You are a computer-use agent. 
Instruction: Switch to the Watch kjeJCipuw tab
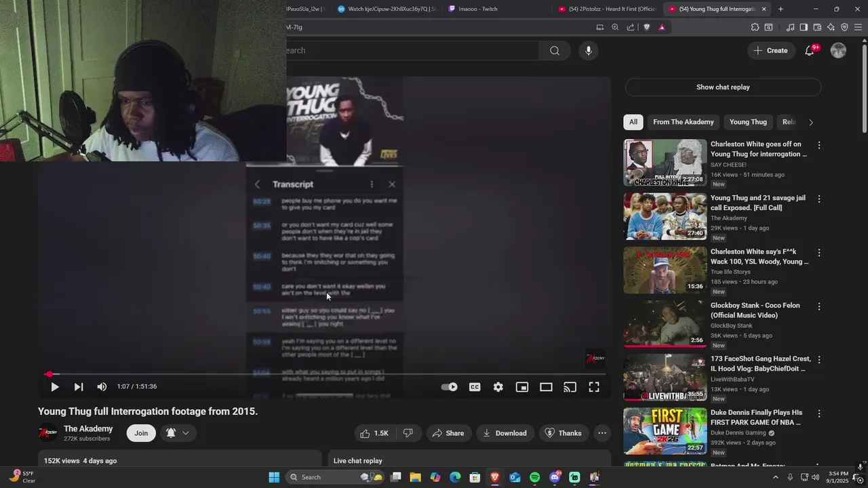pyautogui.click(x=387, y=9)
